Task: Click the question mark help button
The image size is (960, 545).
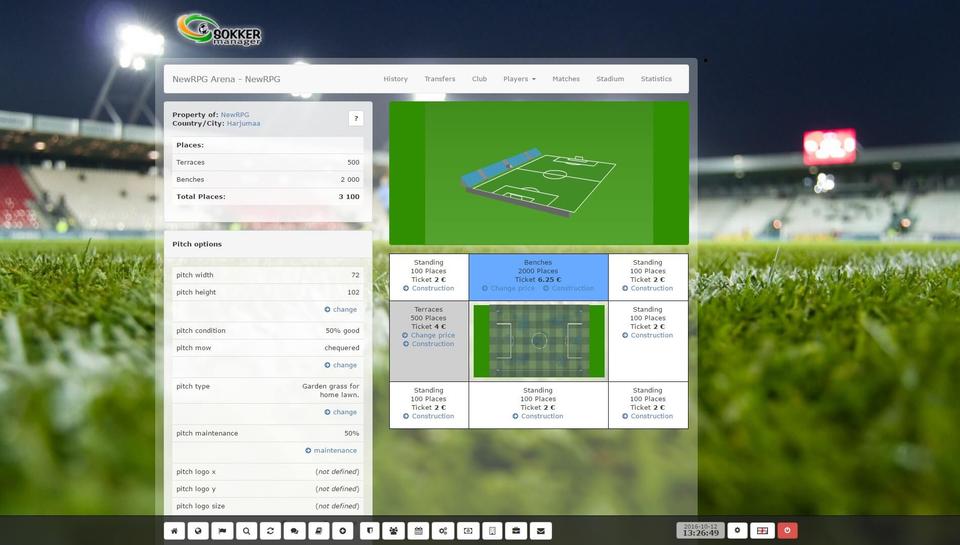Action: (356, 119)
